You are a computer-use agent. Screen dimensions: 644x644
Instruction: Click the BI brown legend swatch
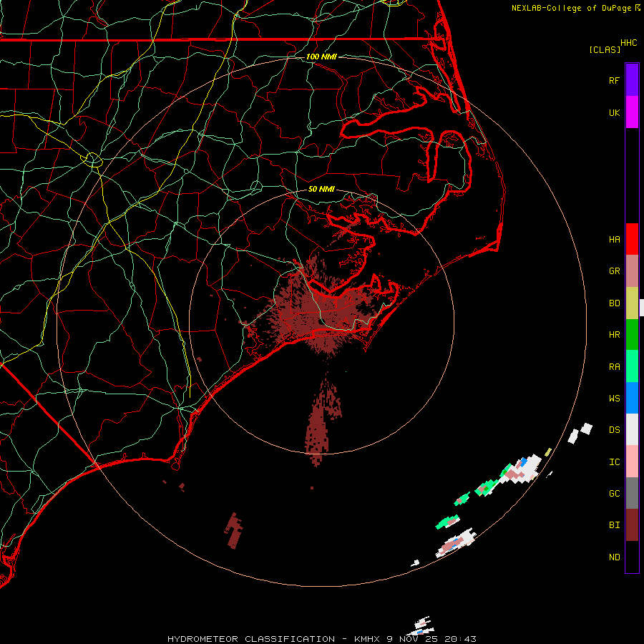(632, 525)
